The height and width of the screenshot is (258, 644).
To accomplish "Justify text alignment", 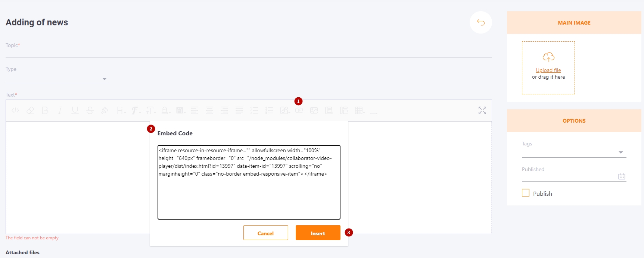I will pyautogui.click(x=239, y=110).
